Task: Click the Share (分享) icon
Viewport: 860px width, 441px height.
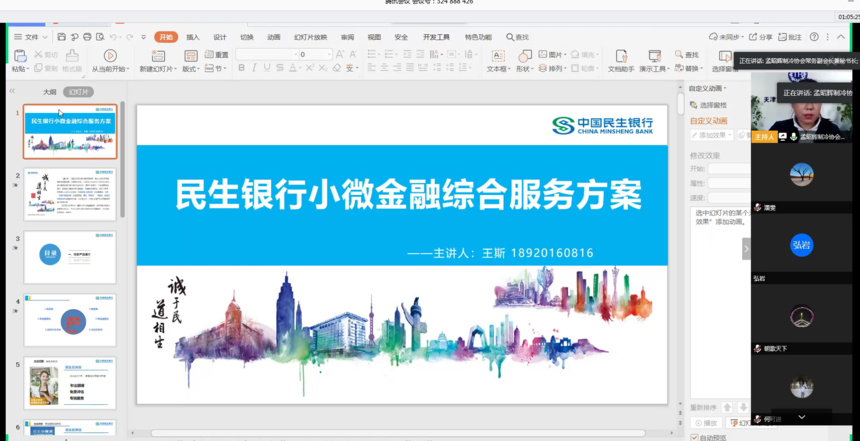Action: click(x=761, y=37)
